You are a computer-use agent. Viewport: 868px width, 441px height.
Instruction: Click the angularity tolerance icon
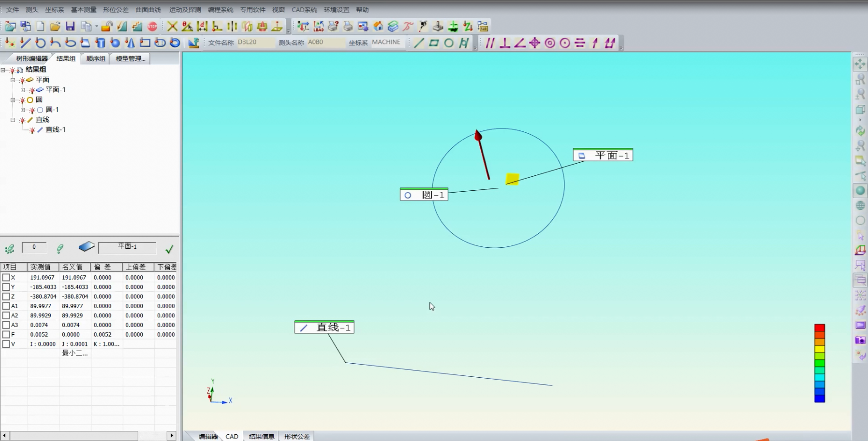coord(520,43)
